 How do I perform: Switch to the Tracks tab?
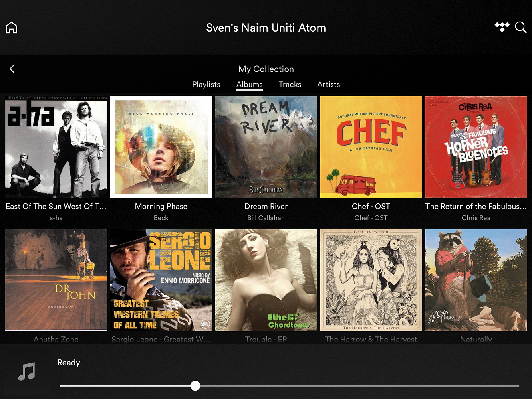(x=290, y=84)
